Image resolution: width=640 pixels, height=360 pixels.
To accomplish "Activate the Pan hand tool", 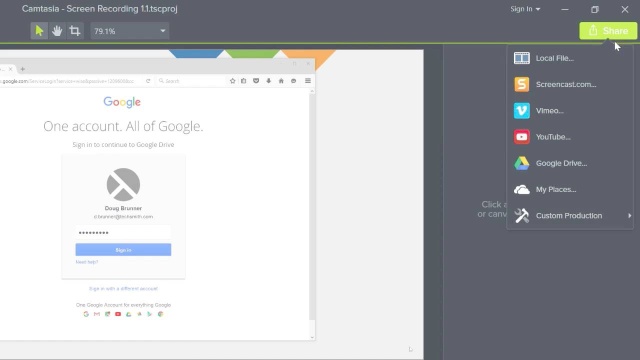I will (x=57, y=31).
